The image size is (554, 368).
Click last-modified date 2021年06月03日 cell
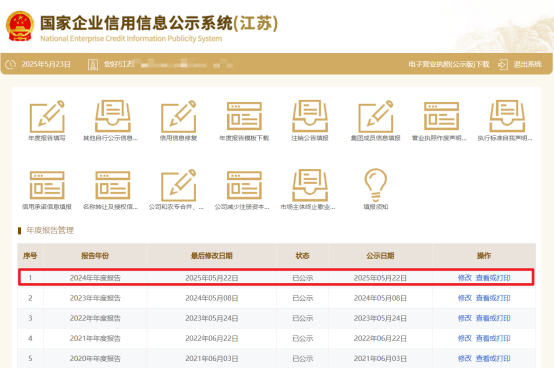[x=212, y=358]
